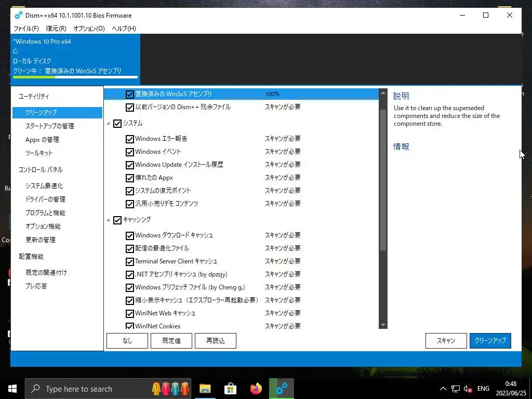
Task: Open ツールキット in the sidebar
Action: point(39,153)
